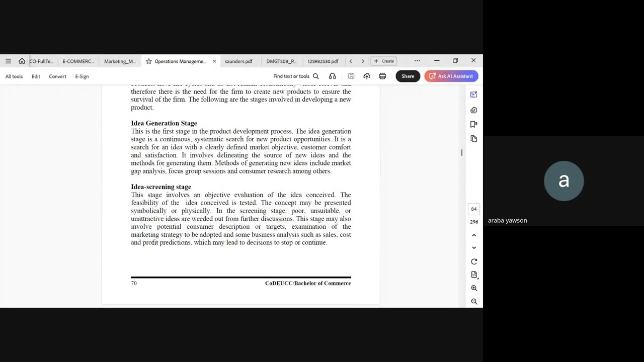Open the more options ellipsis
This screenshot has height=362, width=644.
417,61
